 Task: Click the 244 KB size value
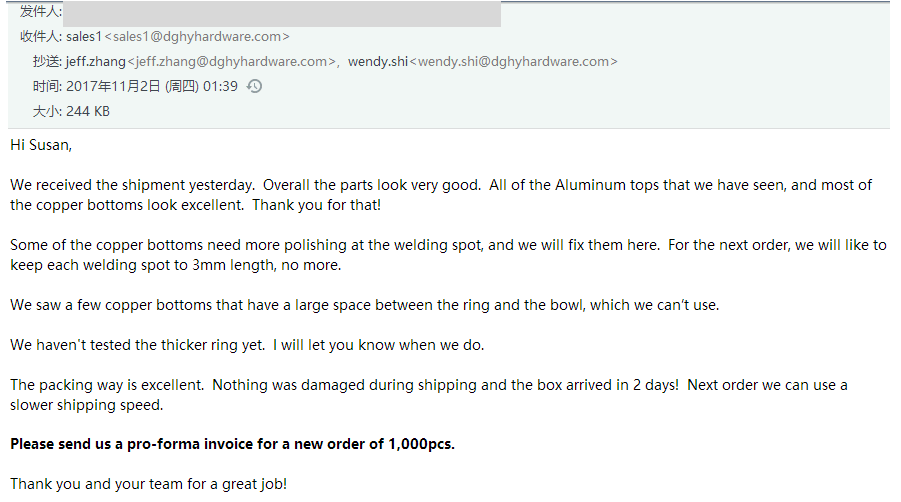pos(88,111)
